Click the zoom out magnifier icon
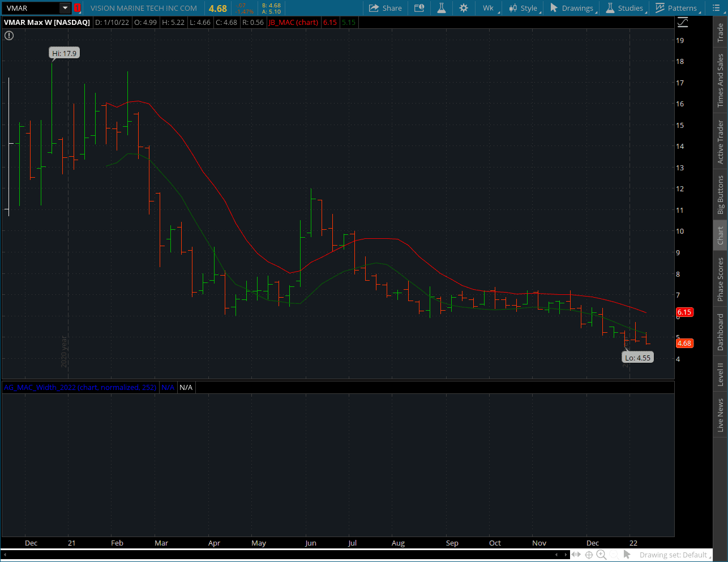Viewport: 728px width, 562px height. pos(614,555)
